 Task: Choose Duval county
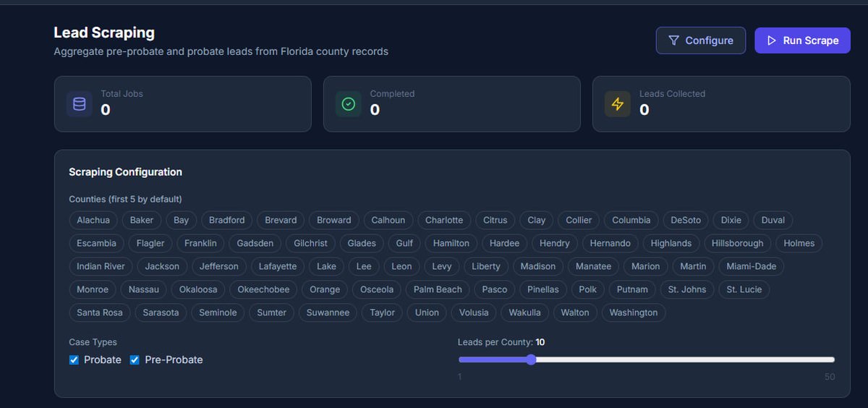tap(773, 220)
